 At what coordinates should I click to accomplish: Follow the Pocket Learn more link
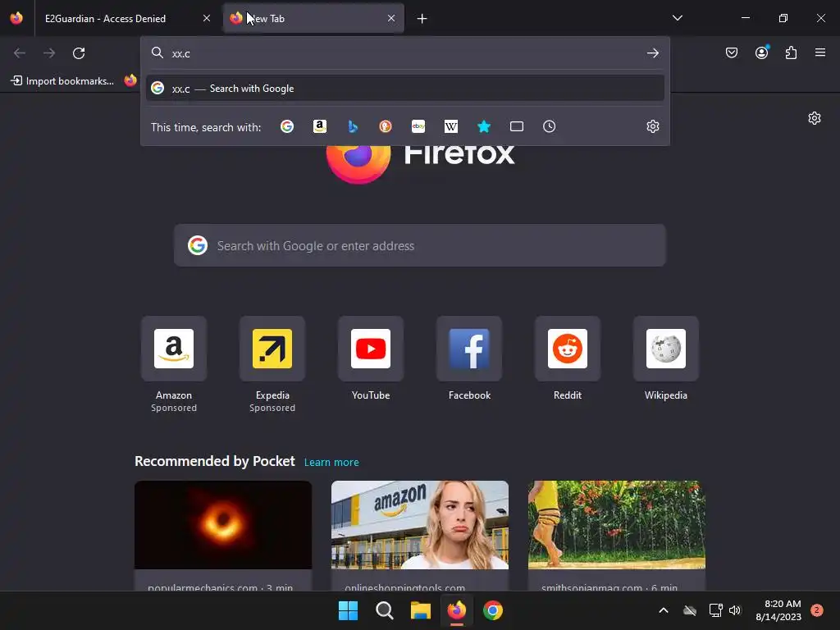pyautogui.click(x=331, y=462)
